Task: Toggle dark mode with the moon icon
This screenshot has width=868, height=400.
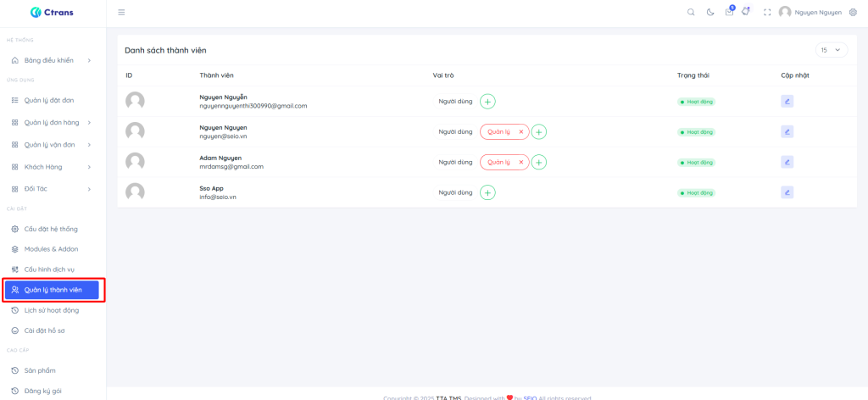Action: [710, 13]
